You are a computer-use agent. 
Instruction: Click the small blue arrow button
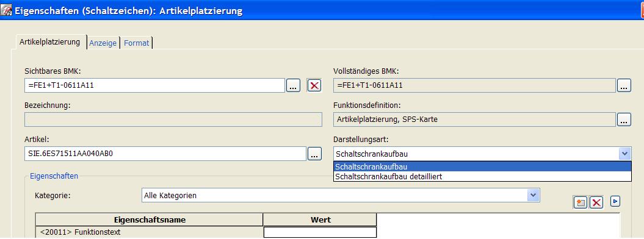click(615, 201)
